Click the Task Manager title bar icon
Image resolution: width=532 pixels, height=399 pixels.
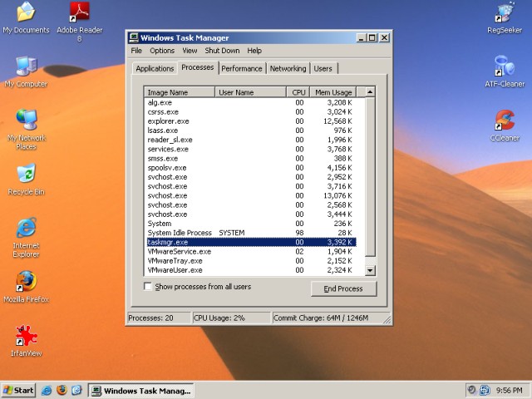pyautogui.click(x=134, y=37)
